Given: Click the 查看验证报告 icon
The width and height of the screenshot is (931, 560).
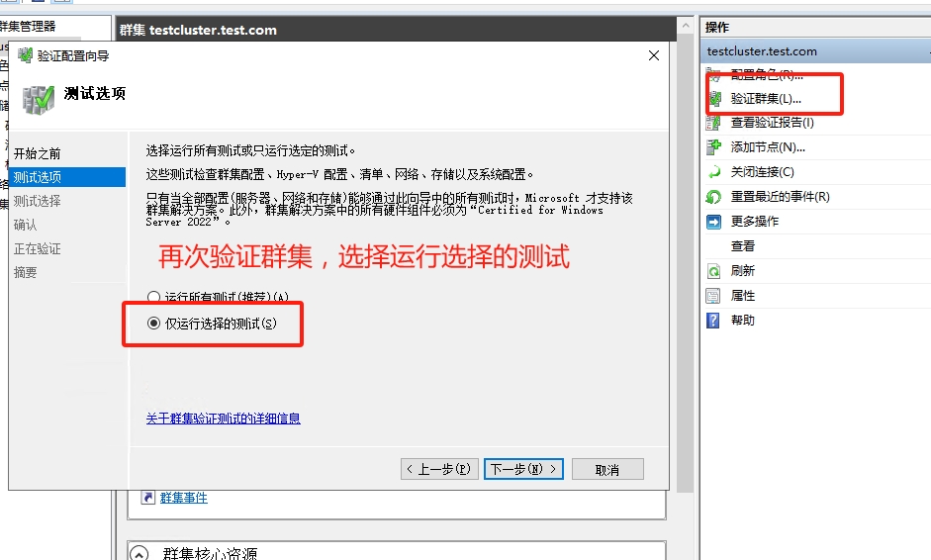Looking at the screenshot, I should pyautogui.click(x=713, y=123).
